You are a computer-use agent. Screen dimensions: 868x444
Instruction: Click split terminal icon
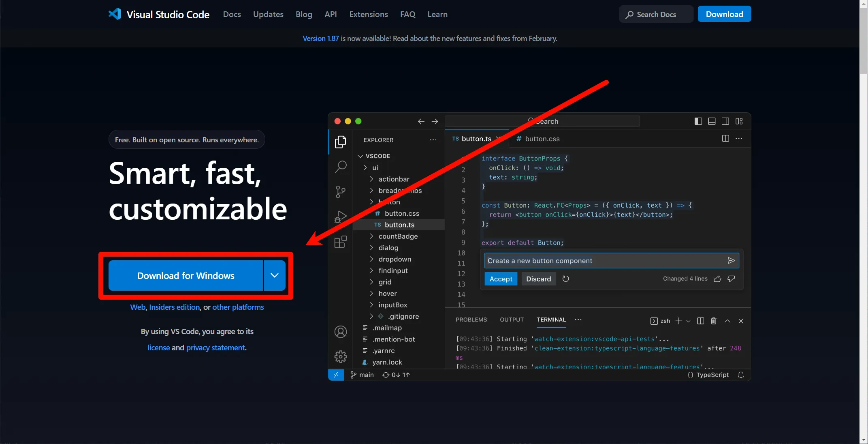coord(700,321)
